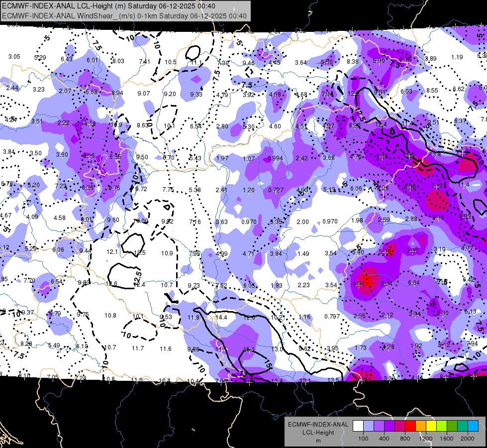Click the wind shear value '2.41'

coord(222,190)
